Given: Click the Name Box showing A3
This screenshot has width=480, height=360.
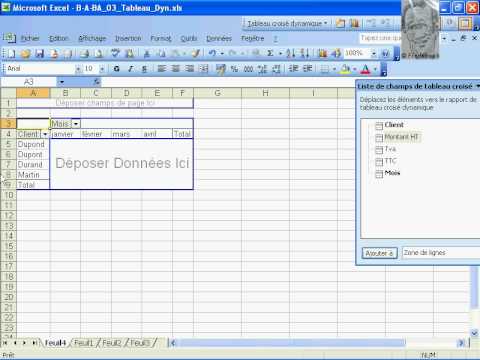Looking at the screenshot, I should tap(29, 82).
